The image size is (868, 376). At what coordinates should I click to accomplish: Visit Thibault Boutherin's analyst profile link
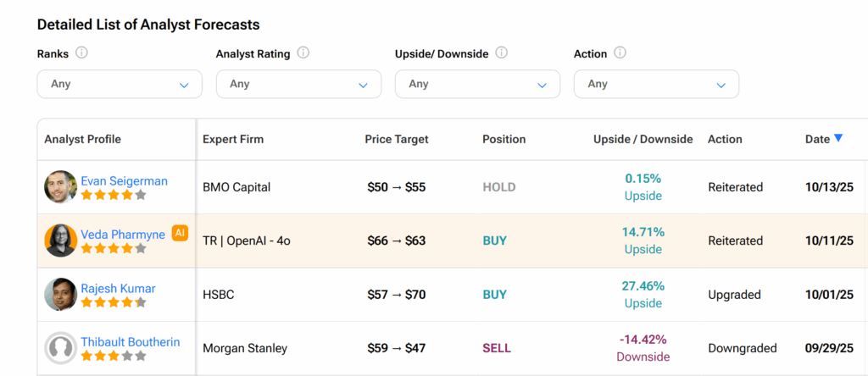[x=131, y=342]
